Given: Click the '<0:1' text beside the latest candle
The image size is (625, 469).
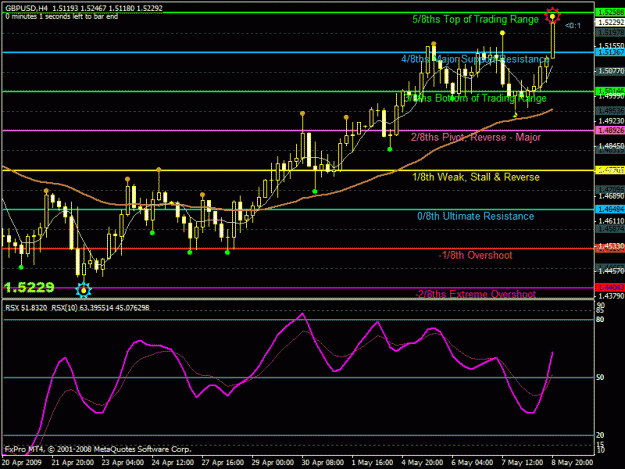Looking at the screenshot, I should pos(573,26).
